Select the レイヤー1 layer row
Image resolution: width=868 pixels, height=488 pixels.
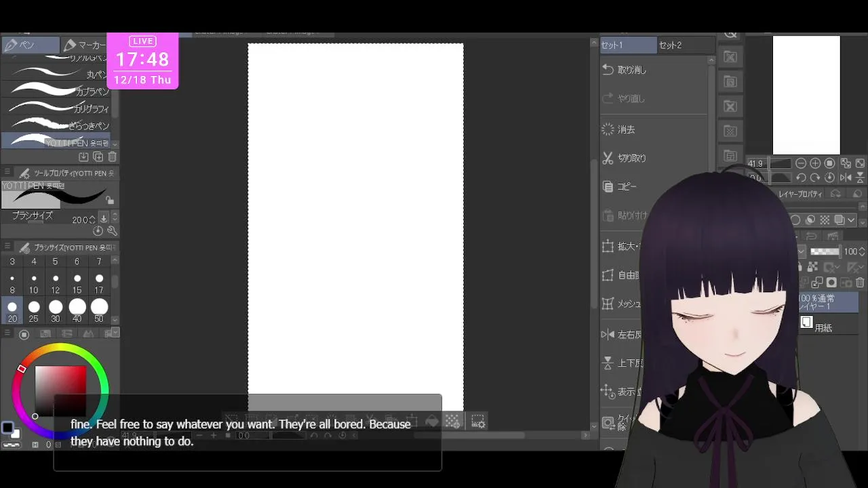[x=828, y=302]
